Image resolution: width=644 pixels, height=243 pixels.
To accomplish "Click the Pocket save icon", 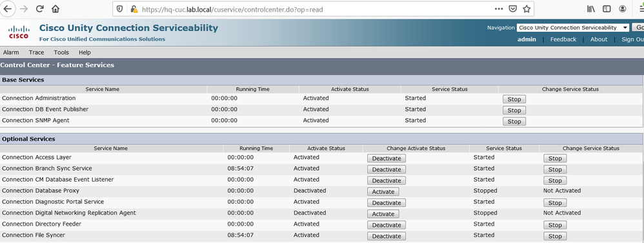I will (512, 8).
